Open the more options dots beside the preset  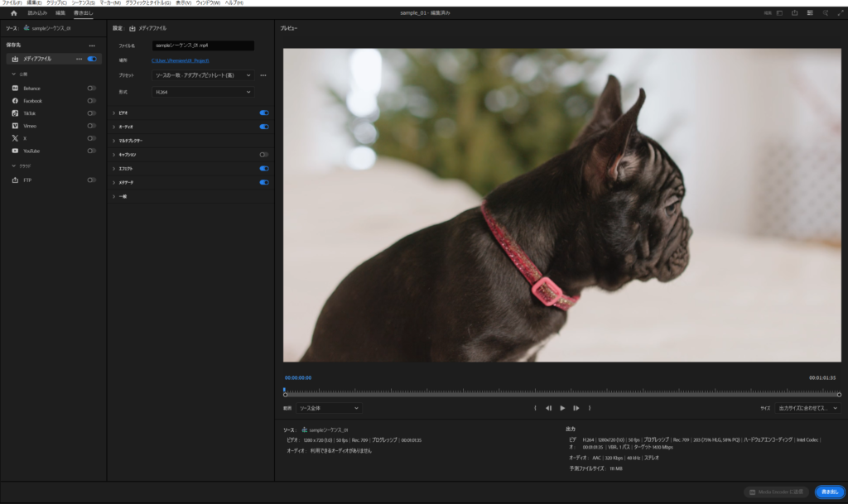click(x=263, y=75)
